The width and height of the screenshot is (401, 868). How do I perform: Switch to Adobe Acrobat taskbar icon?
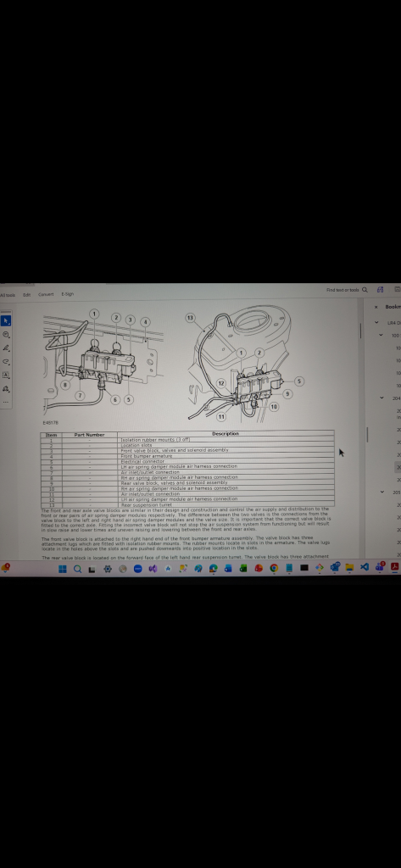[x=395, y=568]
